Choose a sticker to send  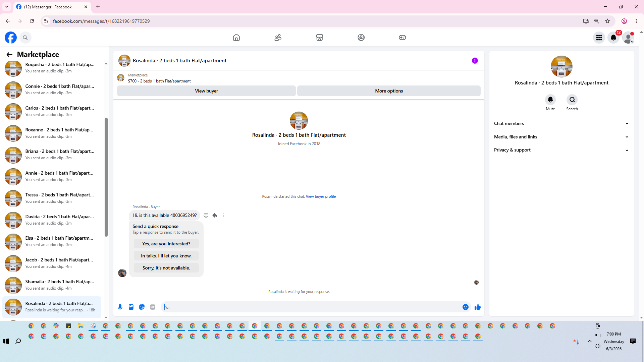tap(142, 307)
